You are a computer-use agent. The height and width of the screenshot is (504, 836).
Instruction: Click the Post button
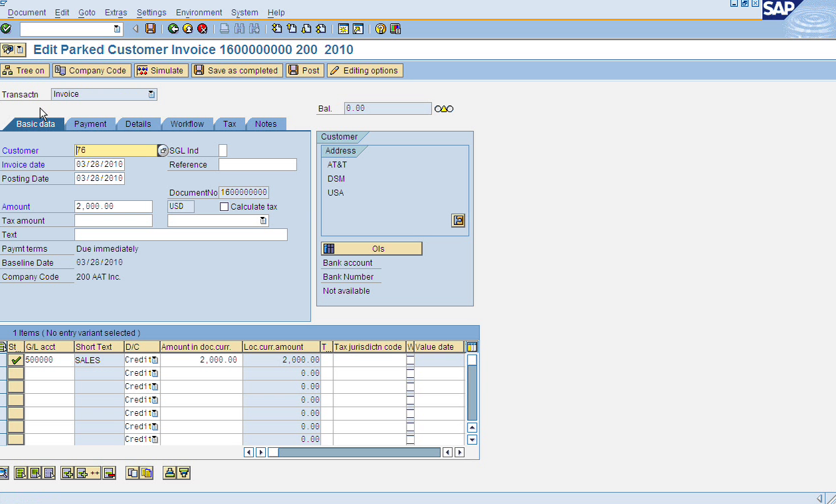pos(304,71)
